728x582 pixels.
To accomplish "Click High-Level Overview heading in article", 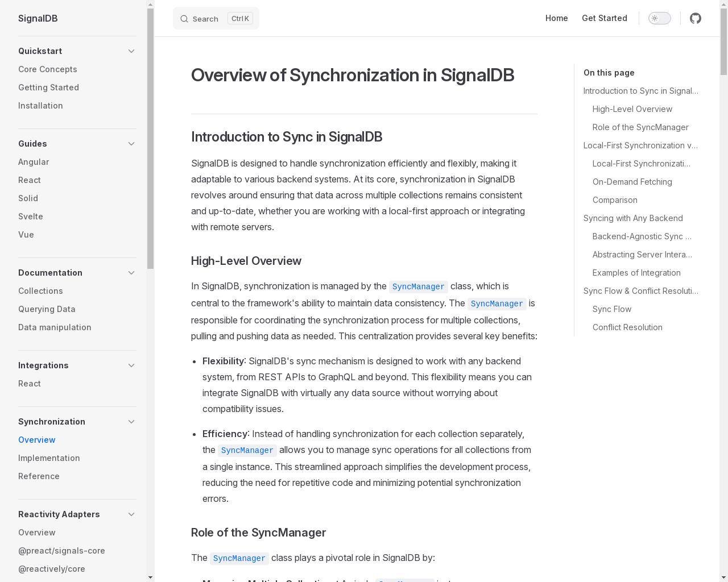I will point(246,261).
